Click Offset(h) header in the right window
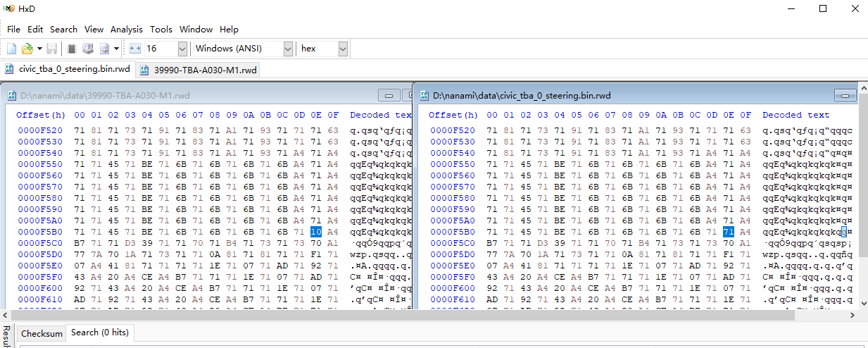 [x=453, y=115]
